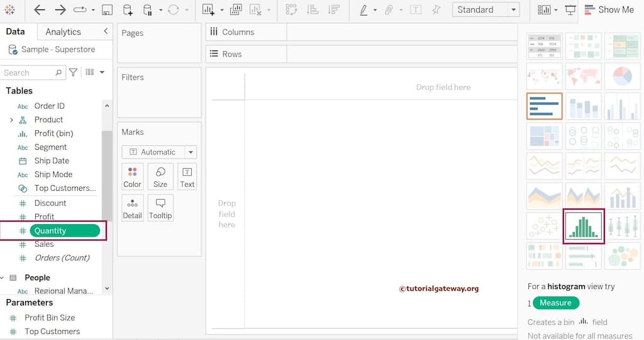Collapse the Data side pane with chevron

106,31
